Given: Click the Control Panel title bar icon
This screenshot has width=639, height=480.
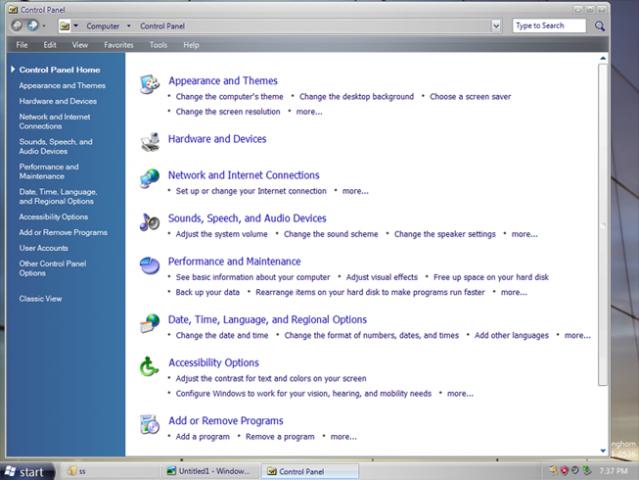Looking at the screenshot, I should point(13,9).
